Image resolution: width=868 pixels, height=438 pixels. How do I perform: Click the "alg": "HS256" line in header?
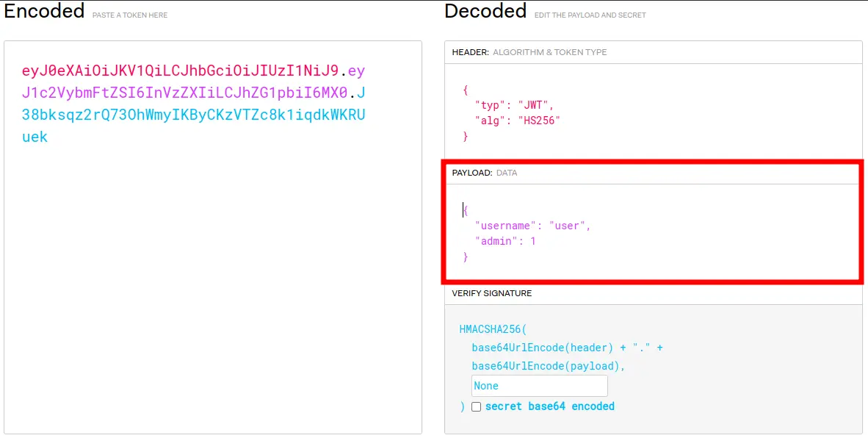pos(518,121)
